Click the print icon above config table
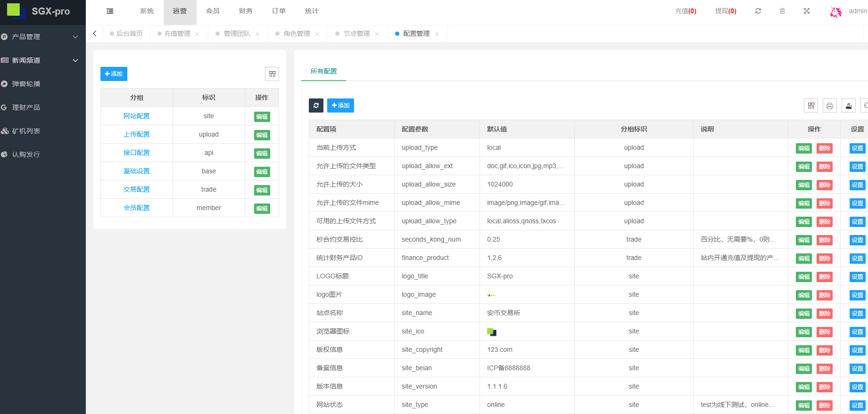The image size is (868, 414). click(x=829, y=106)
